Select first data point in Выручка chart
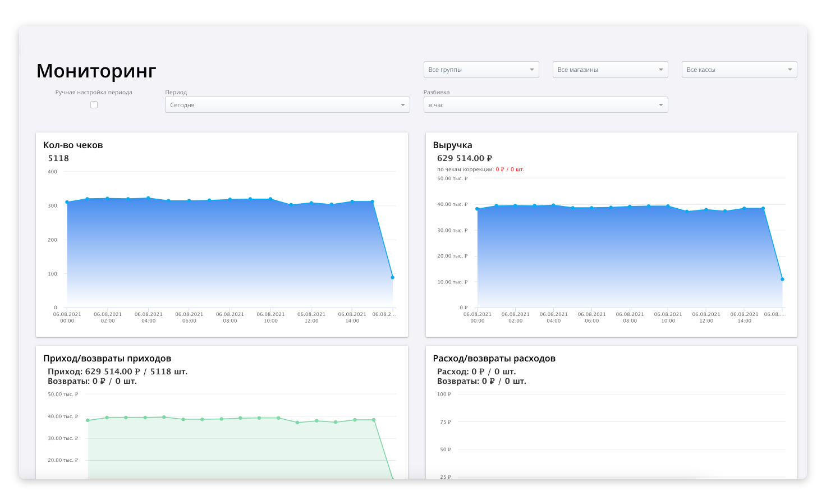826x504 pixels. (478, 209)
